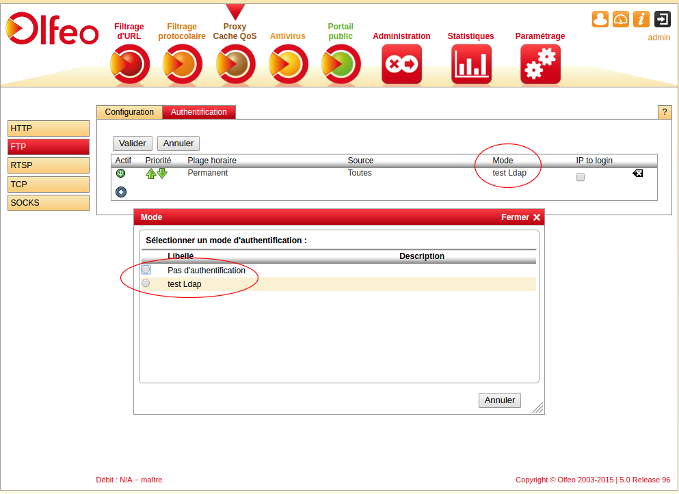Click the user profile icon
This screenshot has width=679, height=494.
[600, 19]
